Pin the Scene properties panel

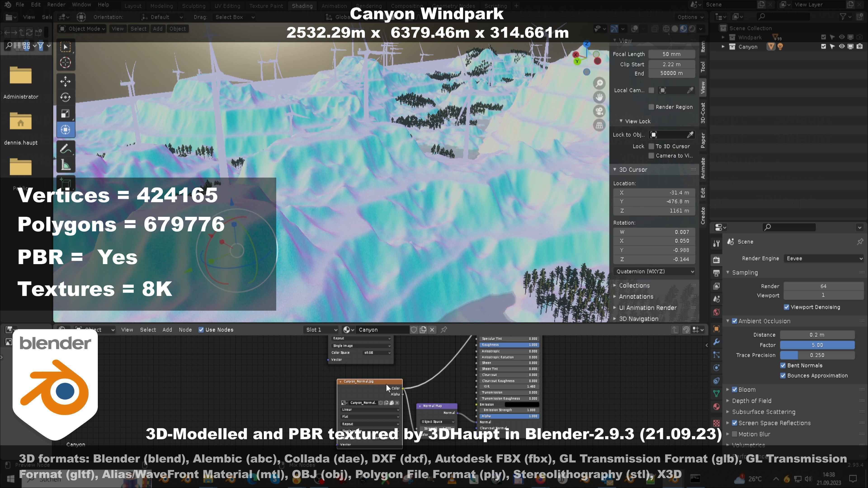click(x=860, y=242)
